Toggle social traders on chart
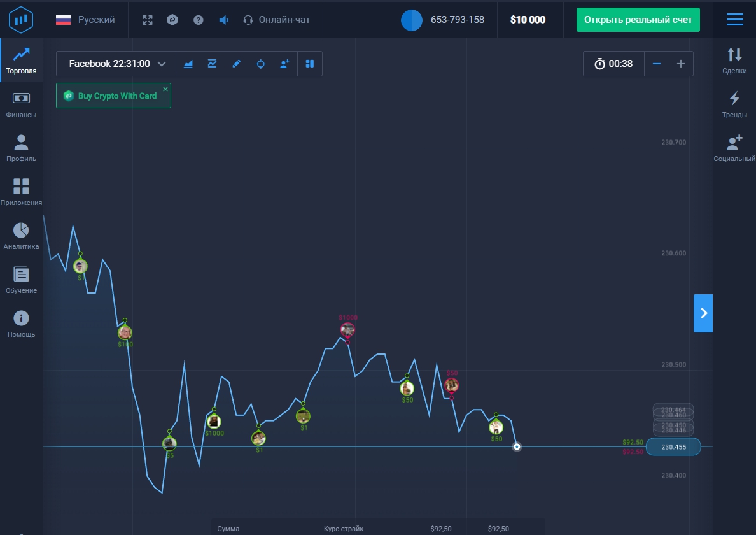This screenshot has width=756, height=535. 284,64
